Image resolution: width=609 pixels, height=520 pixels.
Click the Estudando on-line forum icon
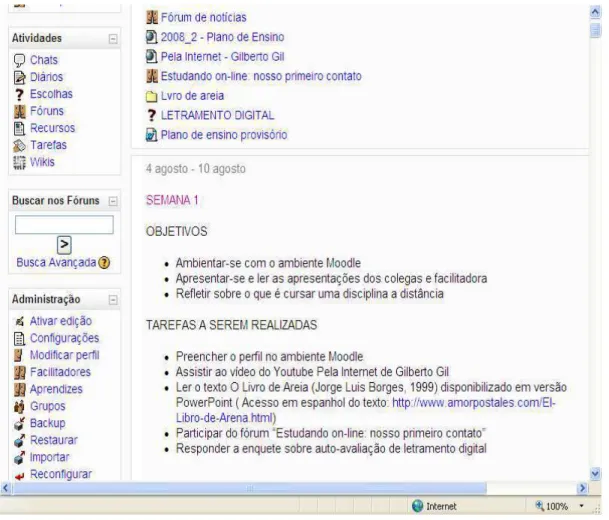(x=151, y=76)
